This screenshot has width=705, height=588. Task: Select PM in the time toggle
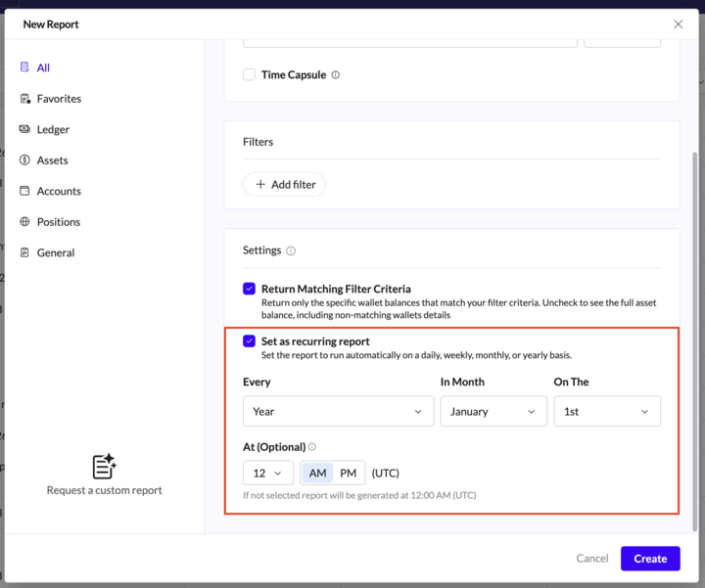[x=349, y=474]
